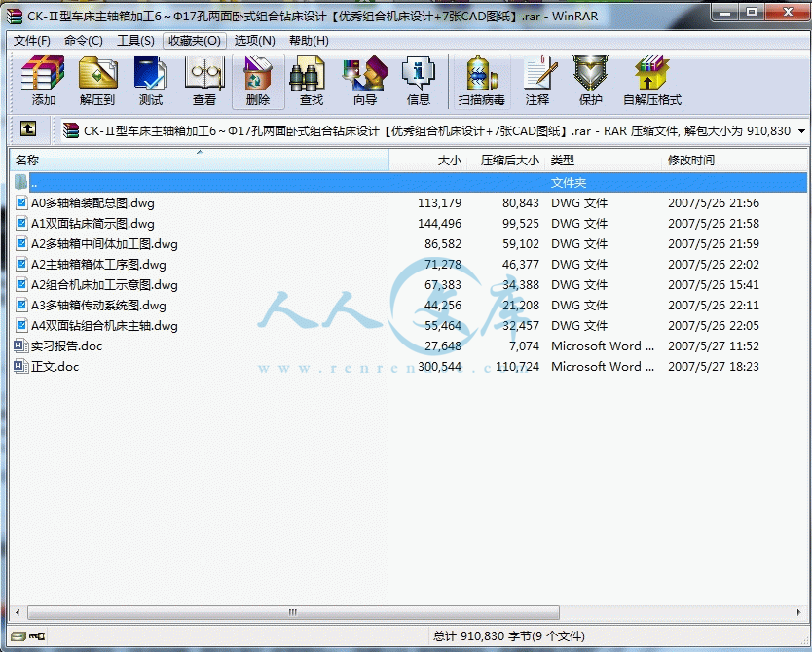The width and height of the screenshot is (812, 652).
Task: Click the 解压到 (Extract To) toolbar icon
Action: (x=97, y=81)
